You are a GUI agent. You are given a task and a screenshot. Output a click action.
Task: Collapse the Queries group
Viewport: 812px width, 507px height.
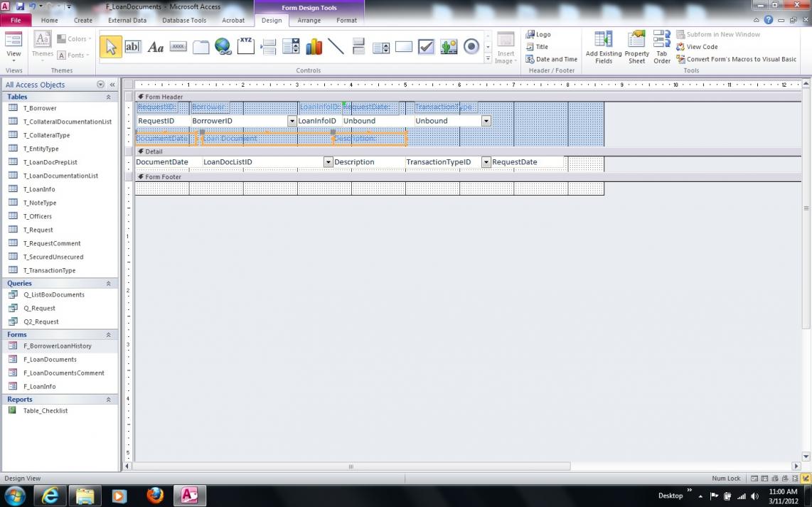point(108,283)
